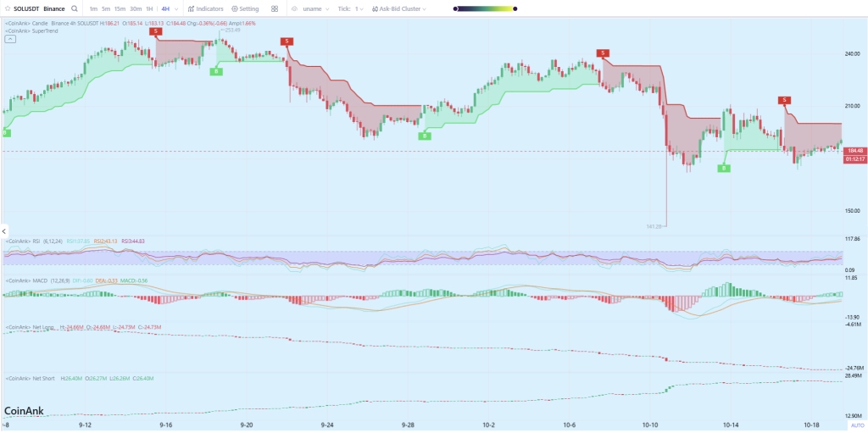Select the 1m timeframe

[x=93, y=8]
